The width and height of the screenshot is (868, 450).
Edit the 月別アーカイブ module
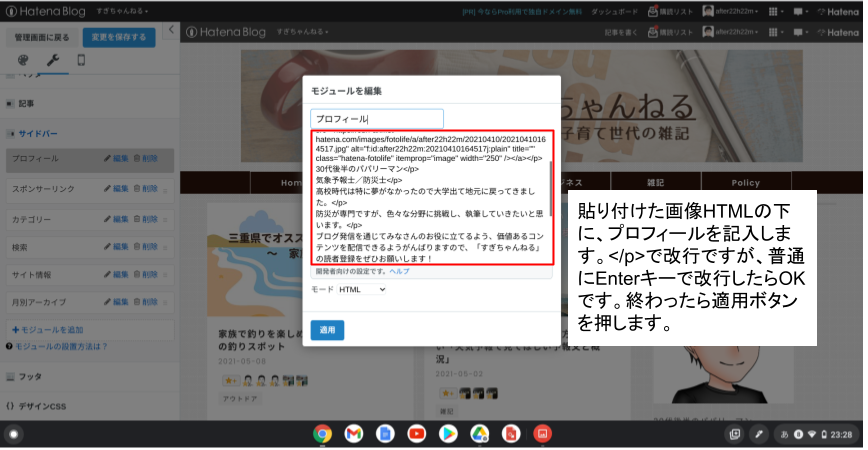[116, 302]
